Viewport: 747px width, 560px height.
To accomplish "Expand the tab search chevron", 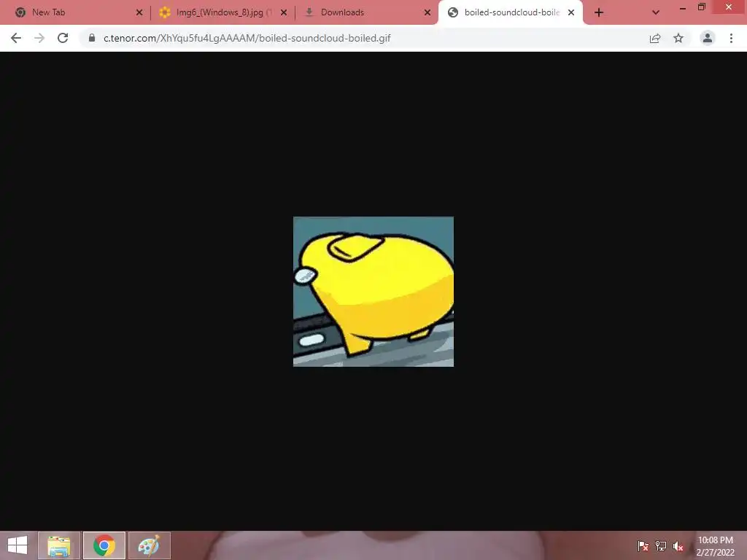I will (x=656, y=12).
